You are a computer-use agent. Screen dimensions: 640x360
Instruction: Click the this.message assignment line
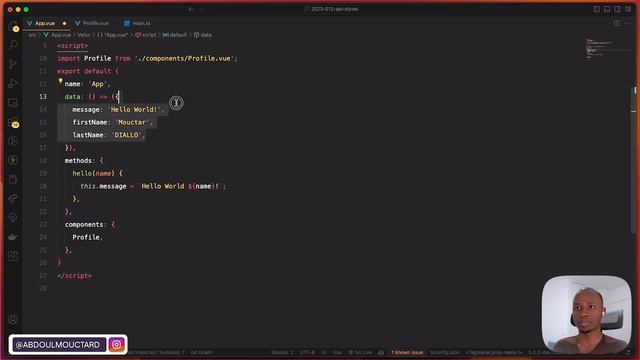coord(153,186)
